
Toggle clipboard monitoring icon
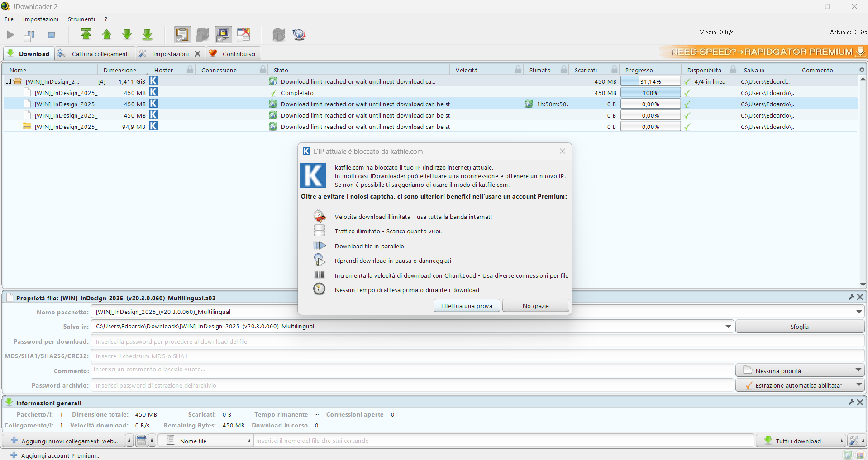(182, 34)
